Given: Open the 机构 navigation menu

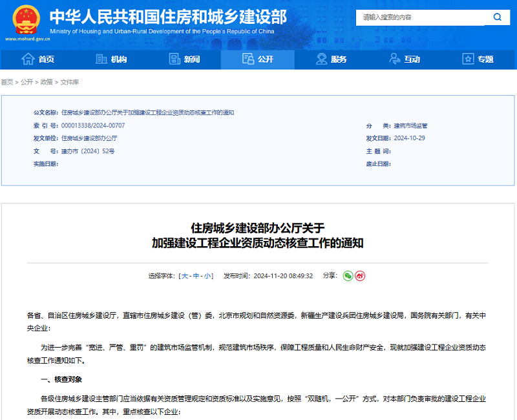Looking at the screenshot, I should 115,59.
